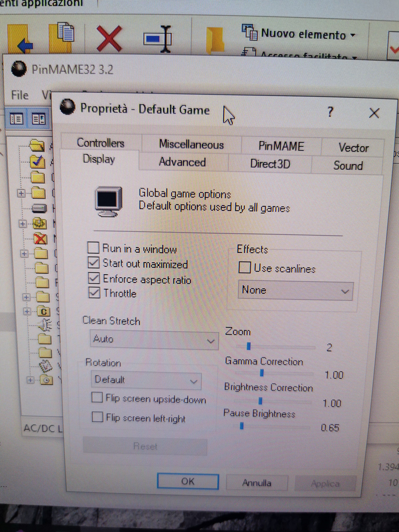Click the Proprietà dialog ball icon
This screenshot has width=399, height=532.
(68, 107)
